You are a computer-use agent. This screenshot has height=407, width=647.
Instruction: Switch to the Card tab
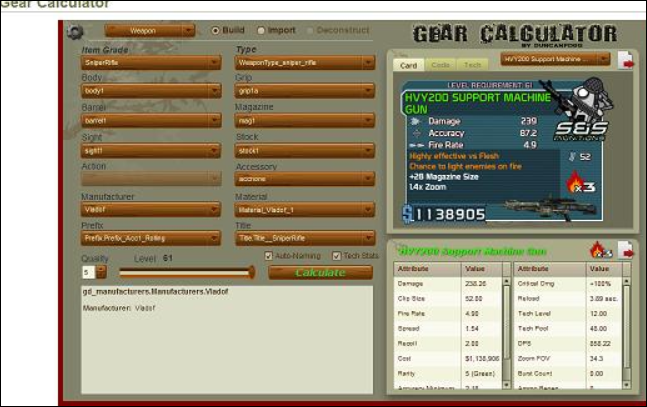[409, 65]
